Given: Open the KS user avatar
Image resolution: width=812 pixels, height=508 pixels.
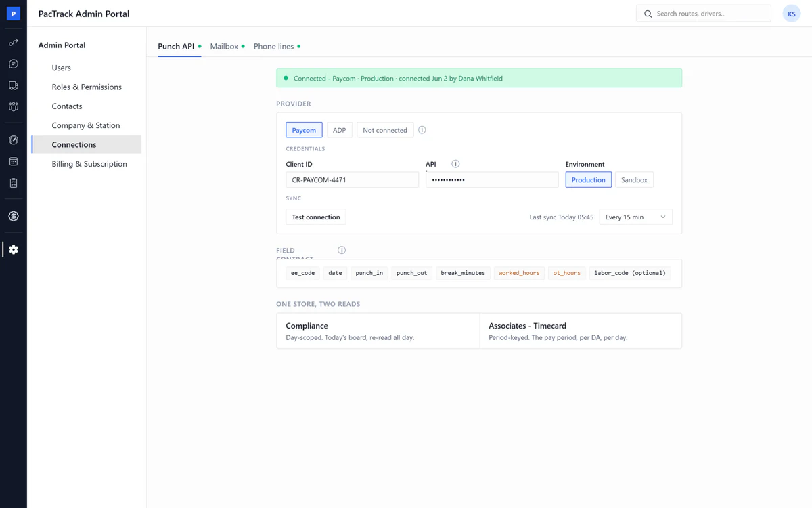Looking at the screenshot, I should tap(792, 14).
